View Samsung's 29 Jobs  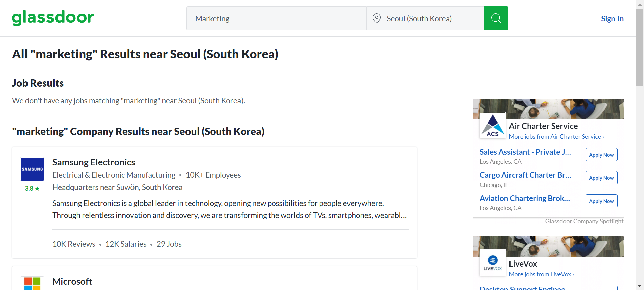(169, 244)
